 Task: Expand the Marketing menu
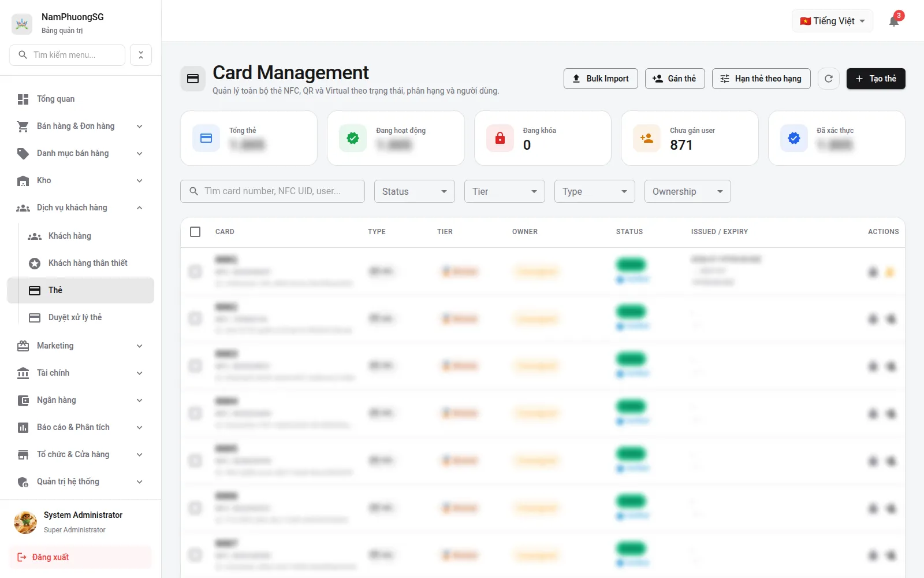click(x=81, y=346)
